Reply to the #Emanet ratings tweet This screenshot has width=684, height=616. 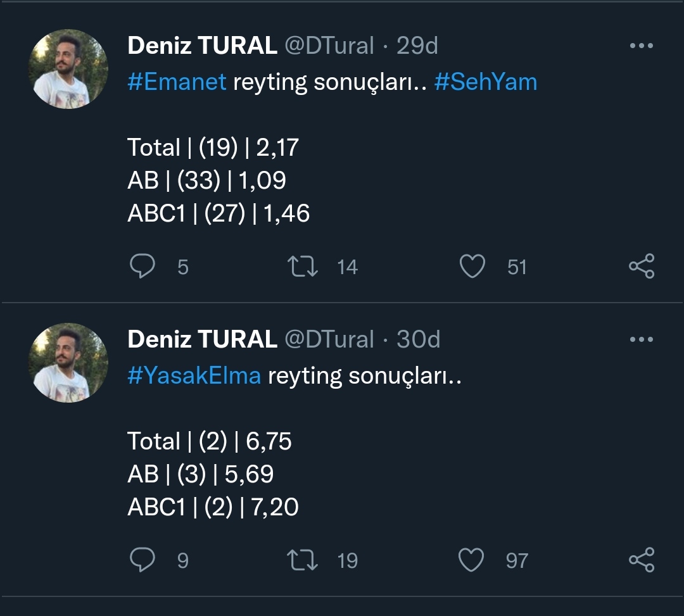tap(142, 267)
